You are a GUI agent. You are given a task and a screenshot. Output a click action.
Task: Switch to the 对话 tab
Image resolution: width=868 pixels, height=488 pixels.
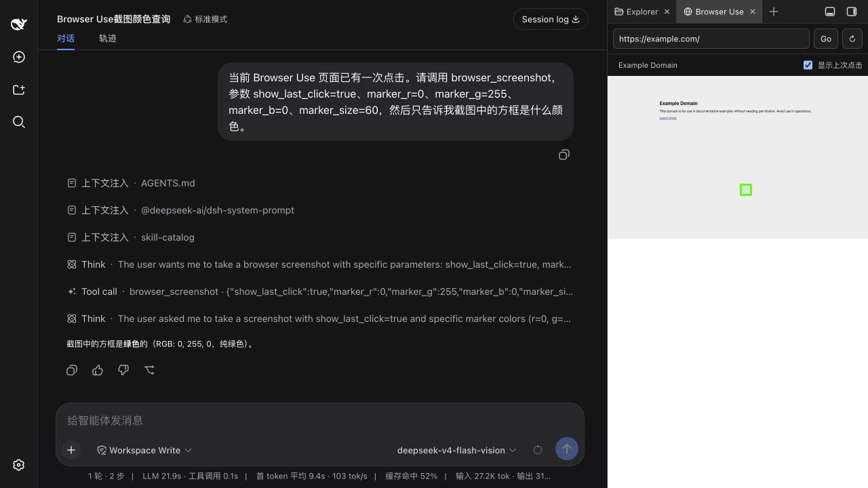coord(66,39)
